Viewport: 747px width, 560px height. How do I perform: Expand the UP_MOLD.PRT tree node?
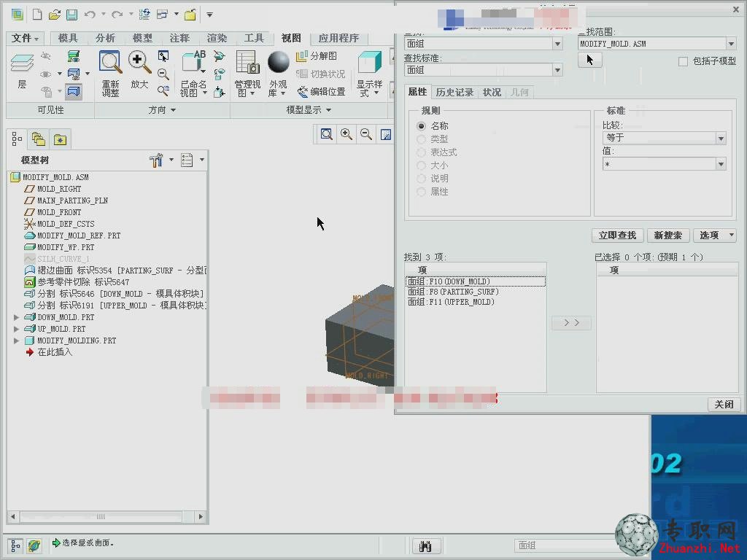[x=17, y=329]
